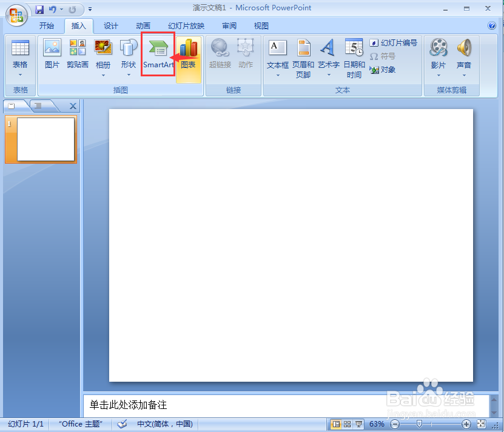Open the 幻灯片放映 ribbon tab
Viewport: 504px width, 432px height.
[186, 25]
